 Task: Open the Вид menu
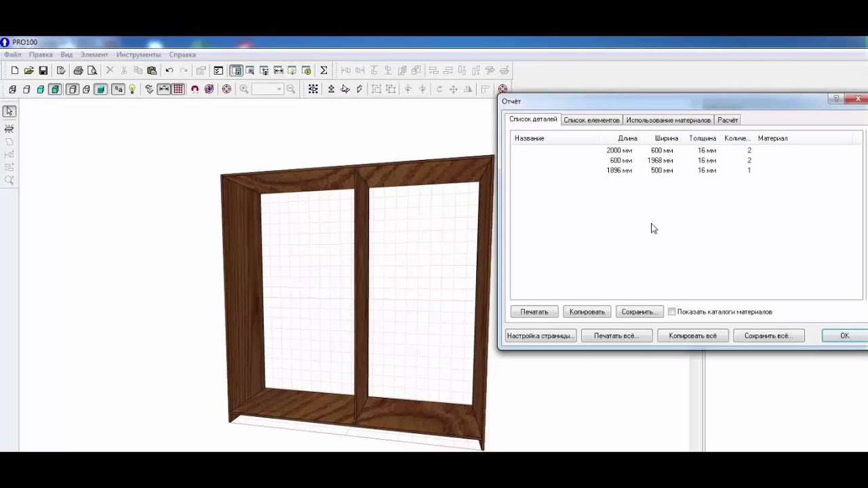pyautogui.click(x=66, y=54)
